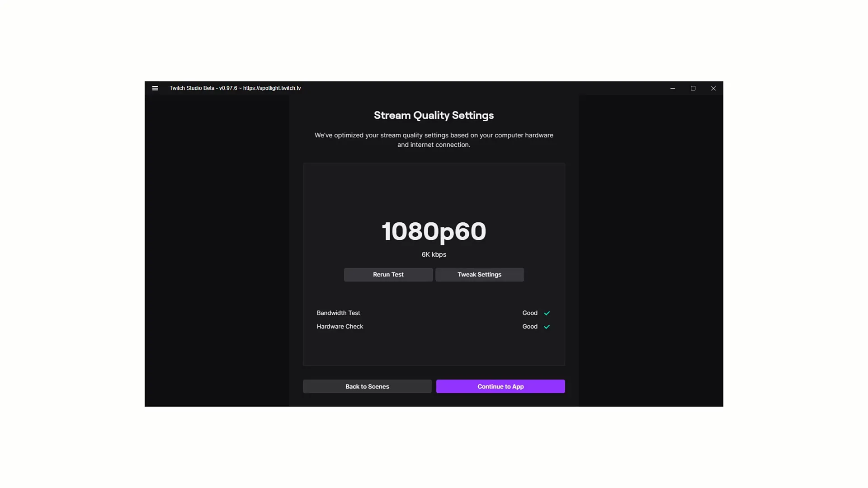Click the minimize window button
This screenshot has height=488, width=868.
coord(672,88)
